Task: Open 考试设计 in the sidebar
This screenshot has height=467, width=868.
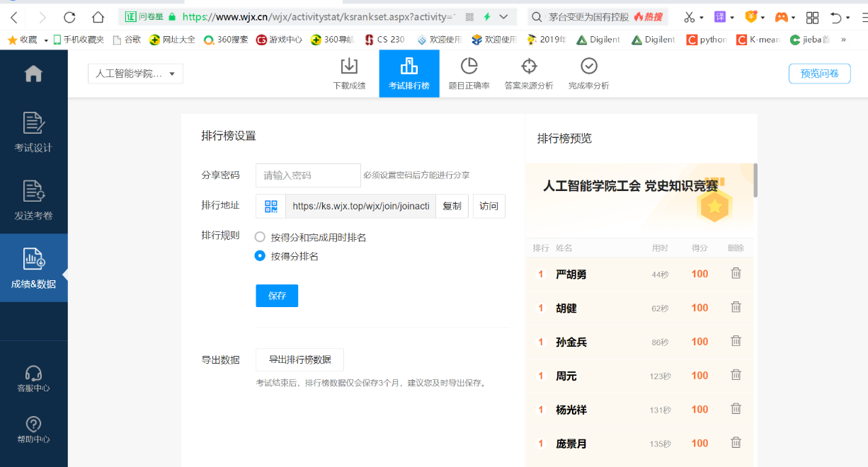Action: (x=33, y=132)
